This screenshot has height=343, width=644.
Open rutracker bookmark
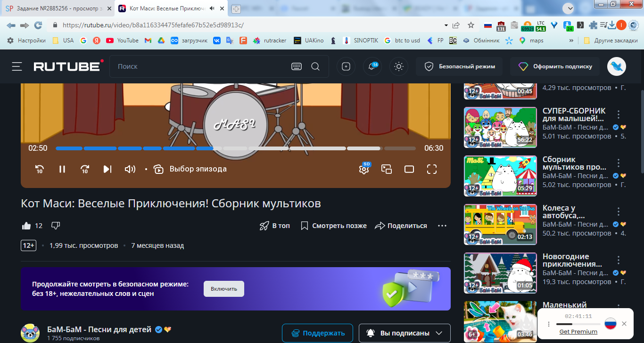point(270,41)
